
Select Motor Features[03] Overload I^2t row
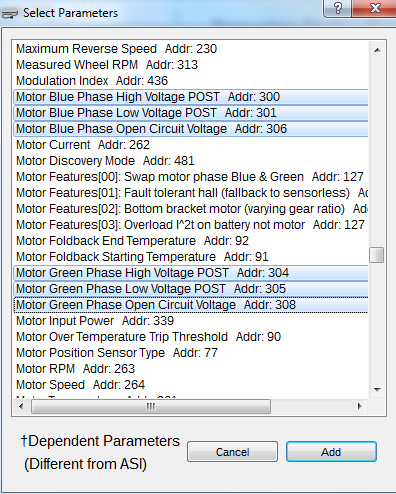coord(191,225)
